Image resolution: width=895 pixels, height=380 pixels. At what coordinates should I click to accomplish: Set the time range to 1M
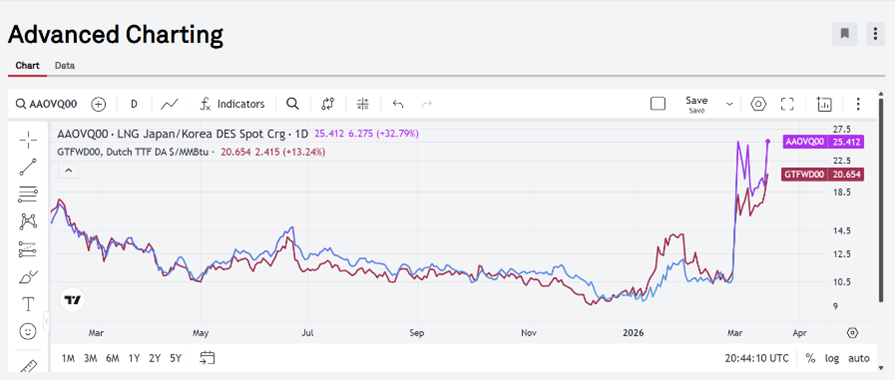tap(68, 358)
